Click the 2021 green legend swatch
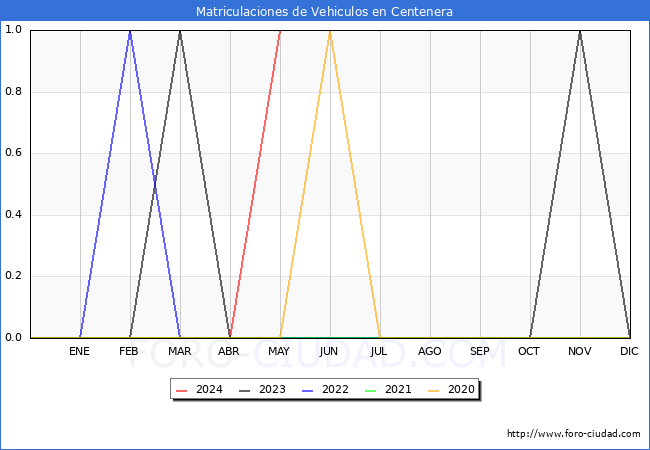The width and height of the screenshot is (650, 450). [x=371, y=391]
